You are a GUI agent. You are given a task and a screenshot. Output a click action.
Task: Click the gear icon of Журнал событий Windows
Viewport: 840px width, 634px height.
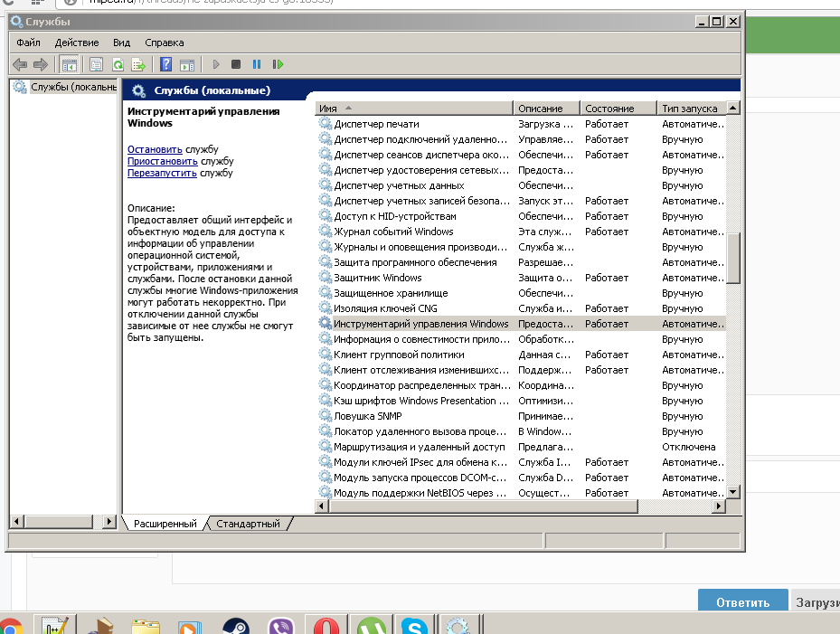325,232
